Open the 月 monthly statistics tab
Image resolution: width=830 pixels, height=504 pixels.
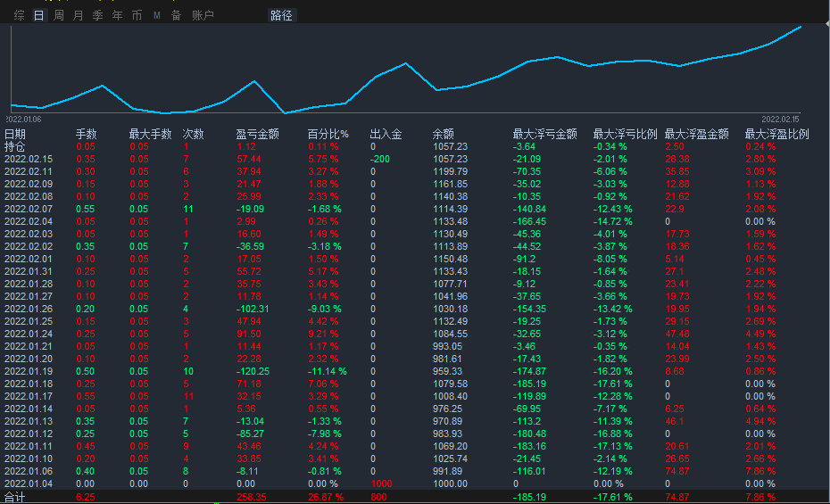point(78,15)
